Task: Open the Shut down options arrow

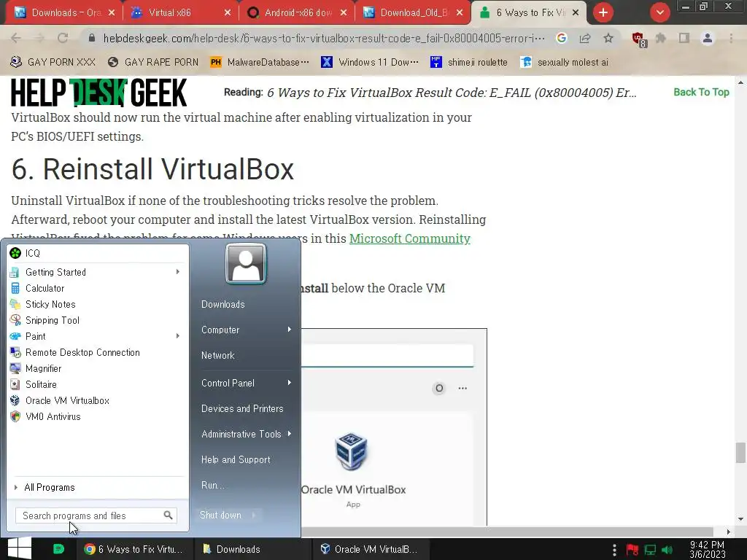Action: click(x=255, y=515)
